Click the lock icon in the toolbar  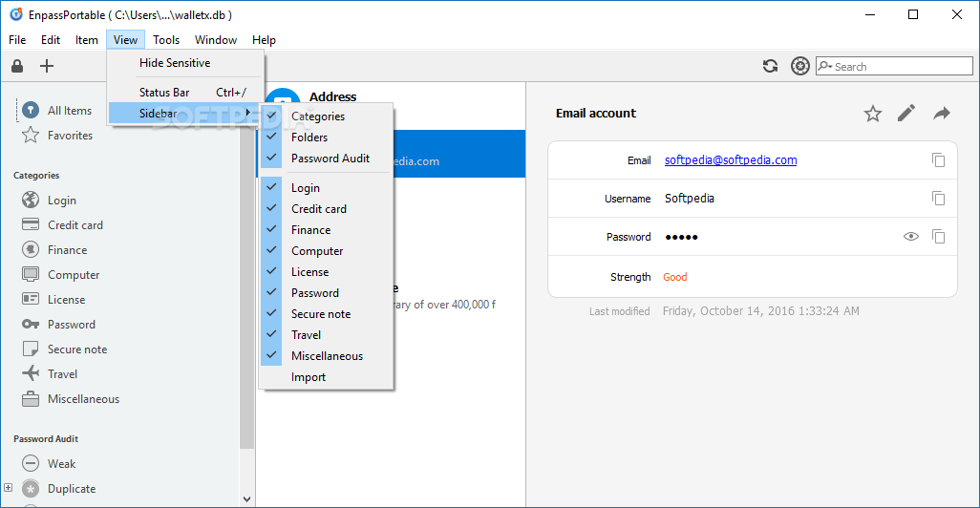pyautogui.click(x=16, y=66)
